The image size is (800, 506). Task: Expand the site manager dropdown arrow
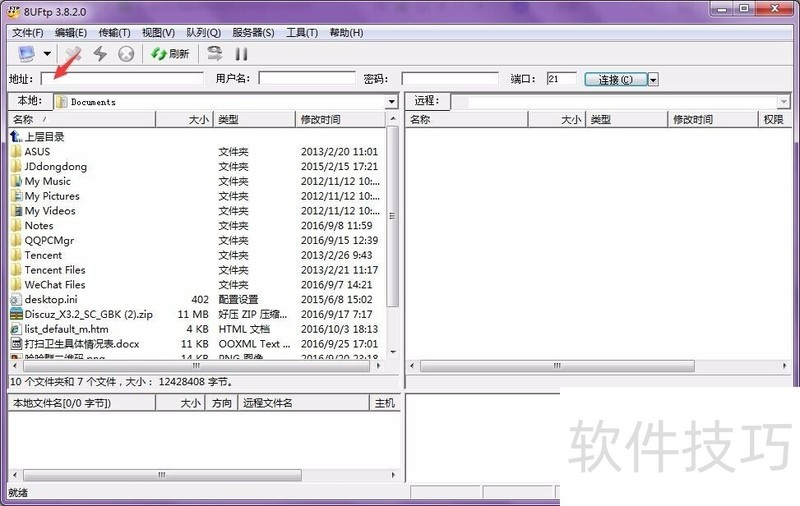coord(47,53)
